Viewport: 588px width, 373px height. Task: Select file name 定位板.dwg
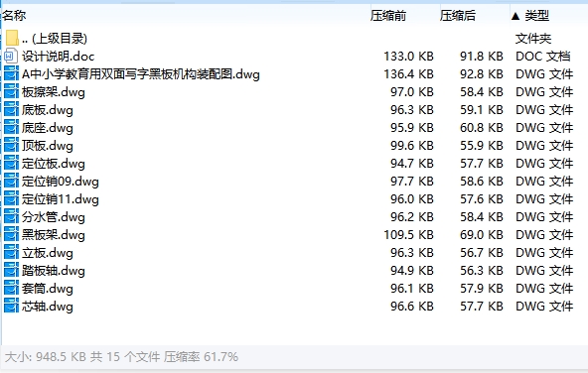(54, 164)
